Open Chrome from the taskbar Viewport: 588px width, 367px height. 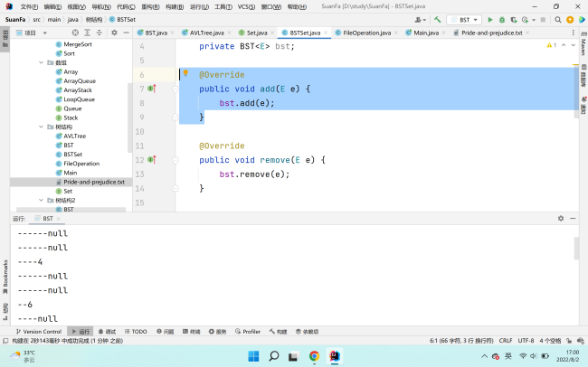tap(314, 356)
